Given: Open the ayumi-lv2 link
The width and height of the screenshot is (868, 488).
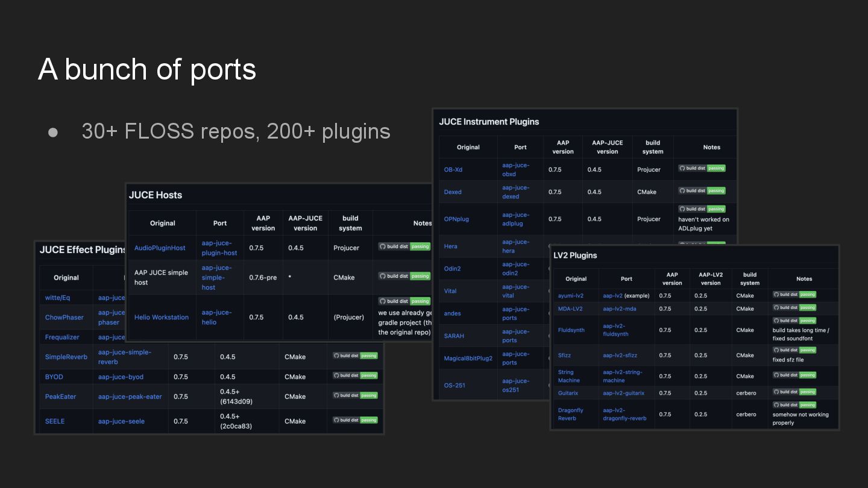Looking at the screenshot, I should click(x=571, y=296).
